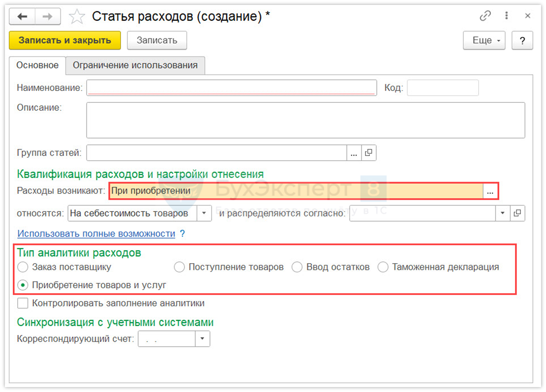Add the form to favorites using the star
The width and height of the screenshot is (546, 392).
(77, 16)
